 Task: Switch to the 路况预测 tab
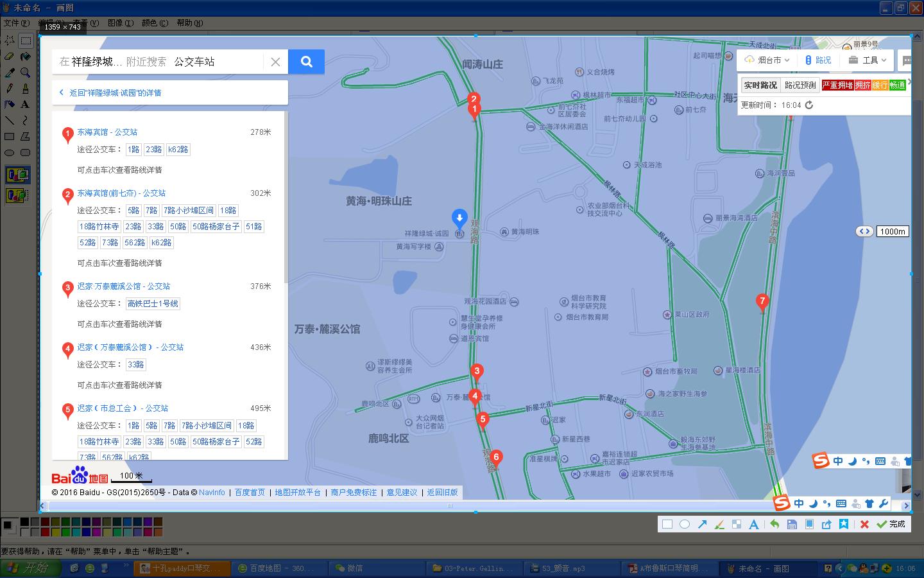point(800,85)
